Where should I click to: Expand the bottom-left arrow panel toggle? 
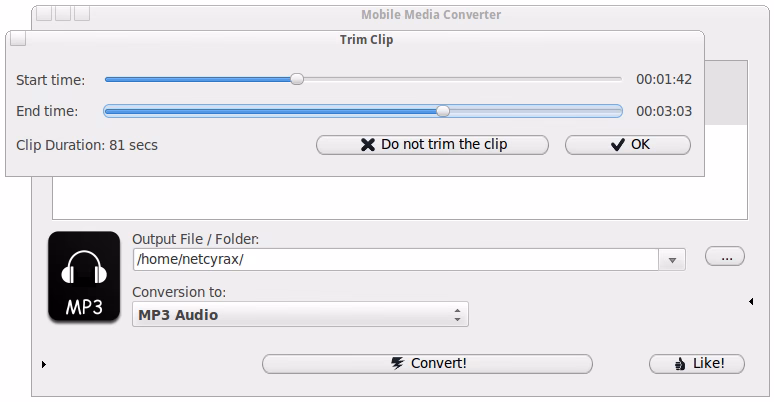coord(44,365)
